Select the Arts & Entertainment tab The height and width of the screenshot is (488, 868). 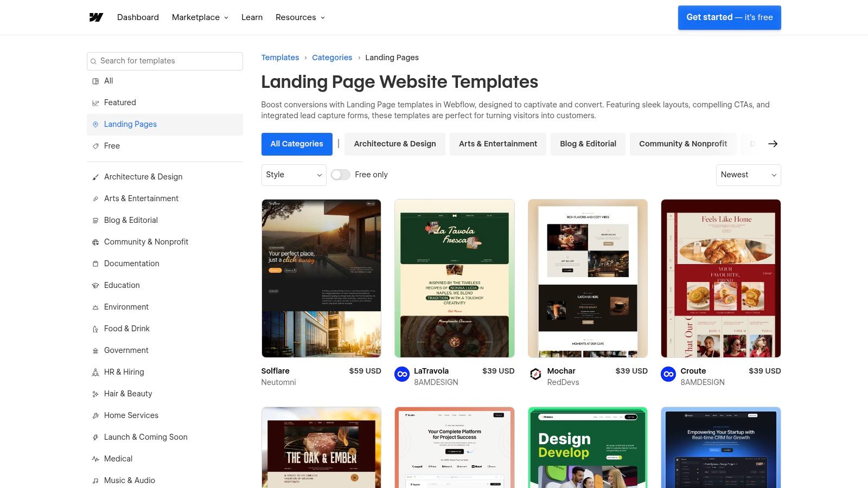pos(498,144)
